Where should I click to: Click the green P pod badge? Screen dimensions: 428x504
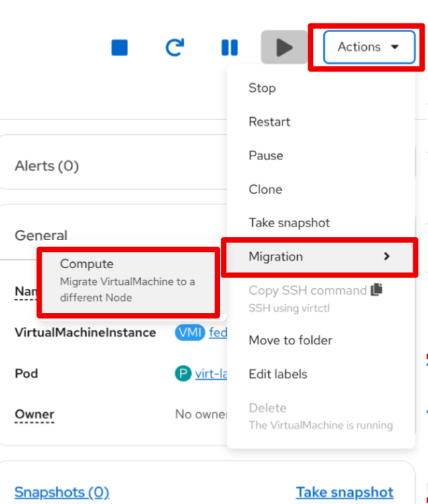click(x=182, y=373)
